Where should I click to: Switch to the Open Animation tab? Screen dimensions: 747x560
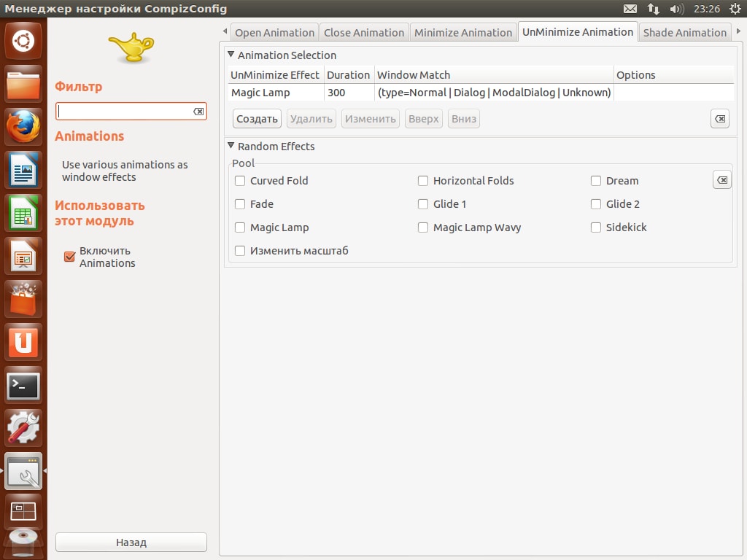click(x=274, y=32)
